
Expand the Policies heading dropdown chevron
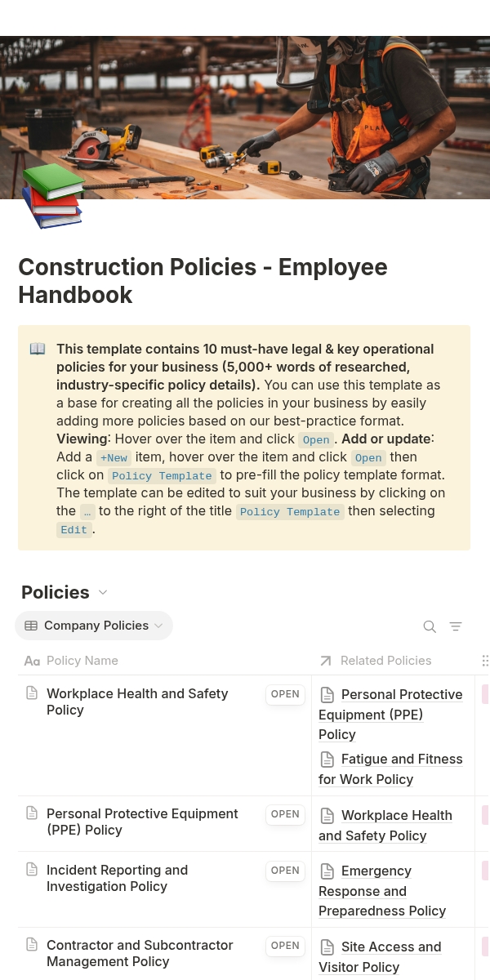pyautogui.click(x=103, y=593)
